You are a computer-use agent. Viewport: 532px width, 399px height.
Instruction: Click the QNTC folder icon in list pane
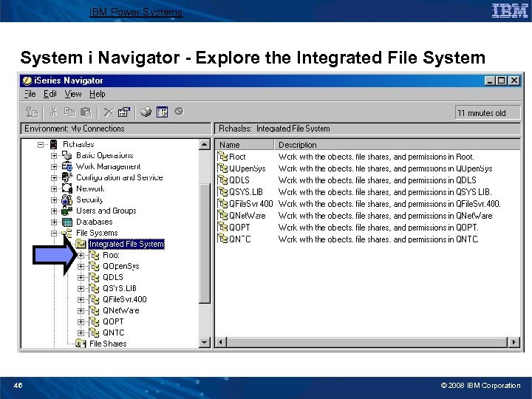[x=223, y=239]
